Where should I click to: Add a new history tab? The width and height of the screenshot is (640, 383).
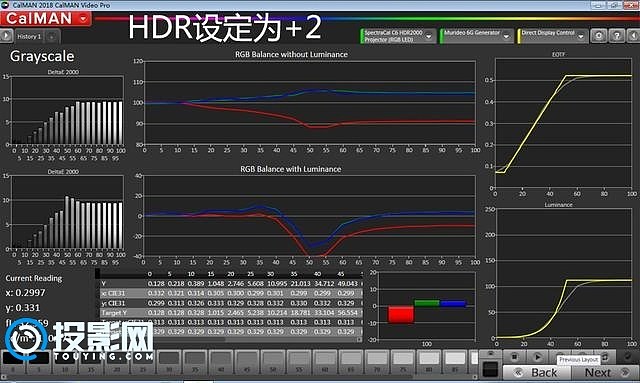52,37
